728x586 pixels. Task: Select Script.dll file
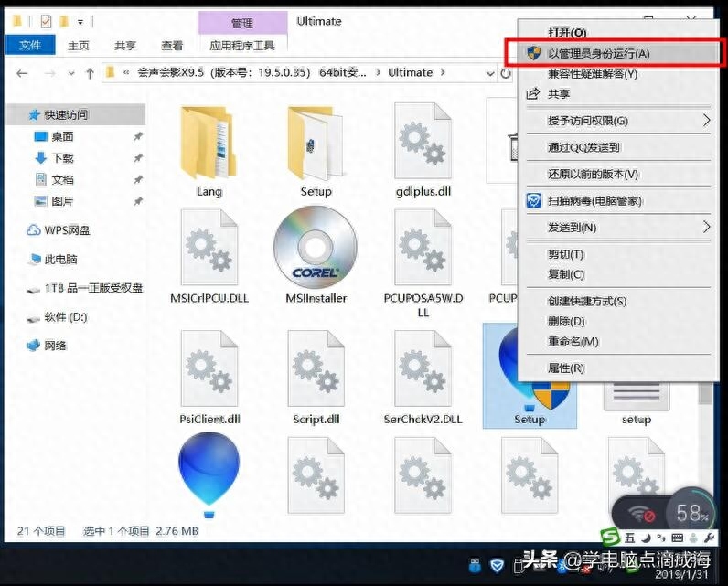click(316, 377)
